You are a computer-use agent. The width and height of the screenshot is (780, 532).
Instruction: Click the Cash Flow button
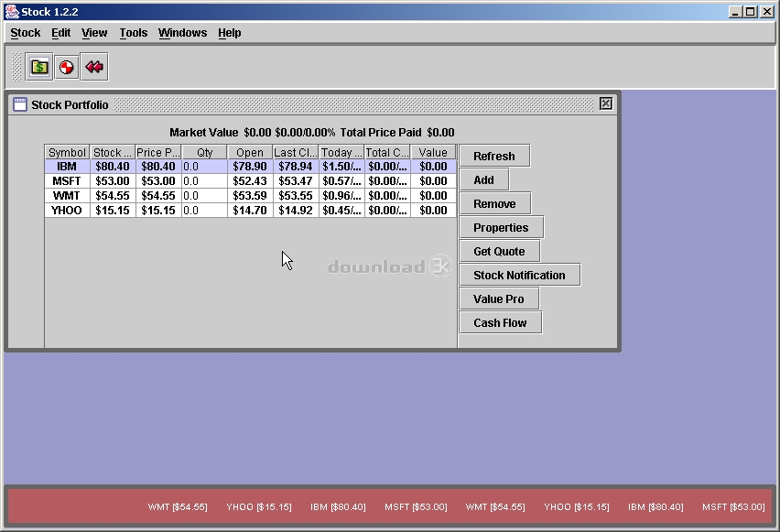click(500, 323)
